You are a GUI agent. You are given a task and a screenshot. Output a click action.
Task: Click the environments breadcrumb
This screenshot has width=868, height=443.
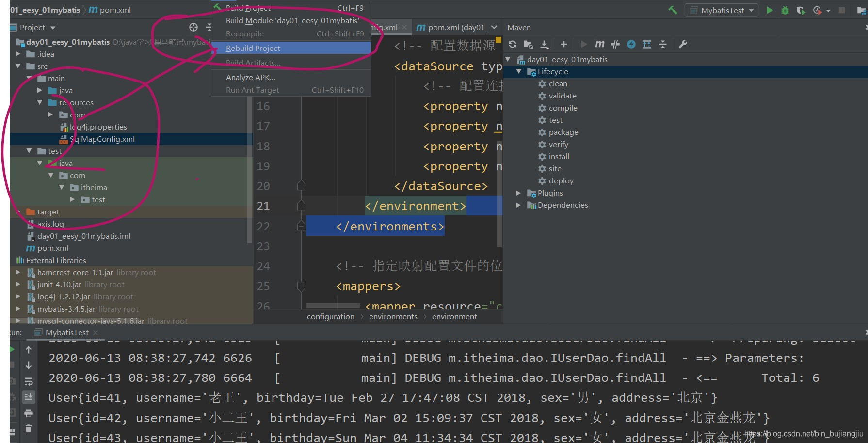[393, 316]
